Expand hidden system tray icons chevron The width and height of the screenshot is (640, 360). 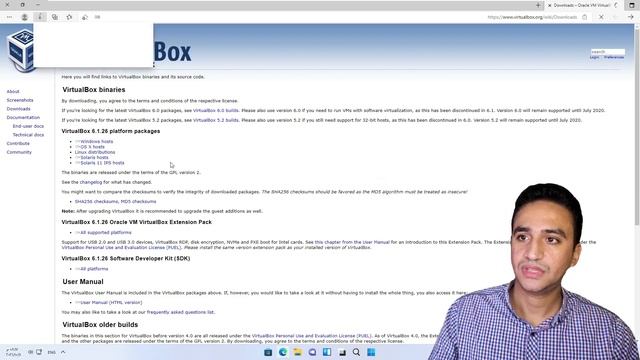[x=63, y=352]
